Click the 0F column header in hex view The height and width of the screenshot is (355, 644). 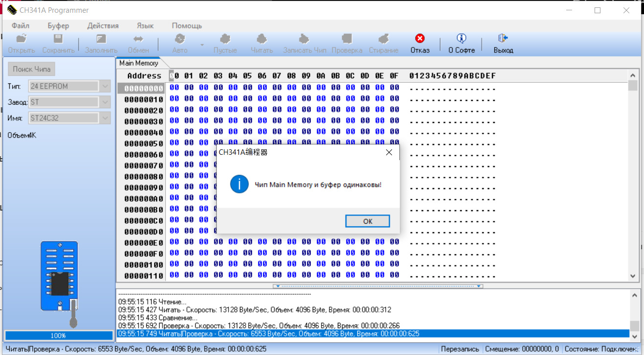pos(394,76)
